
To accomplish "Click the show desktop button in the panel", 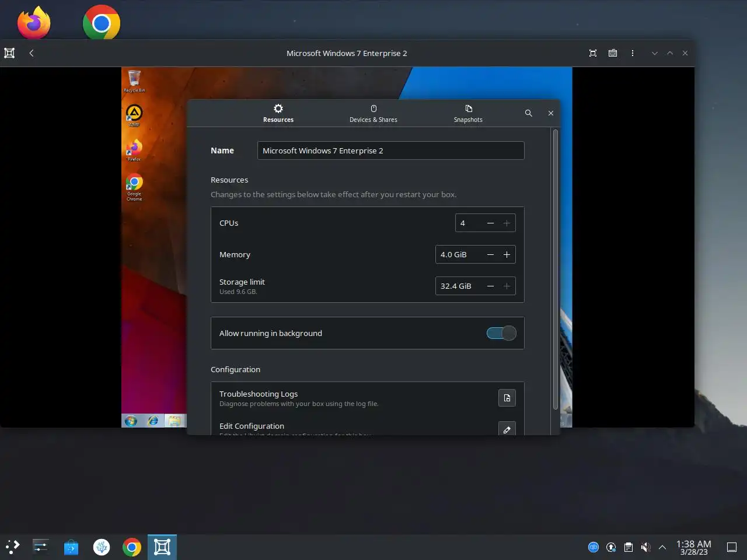I will click(x=732, y=547).
